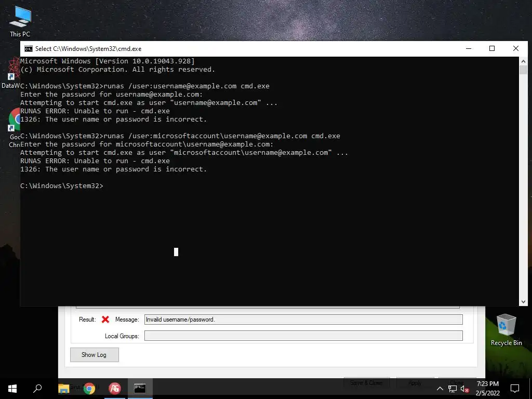
Task: Maximize the cmd.exe window
Action: (492, 48)
